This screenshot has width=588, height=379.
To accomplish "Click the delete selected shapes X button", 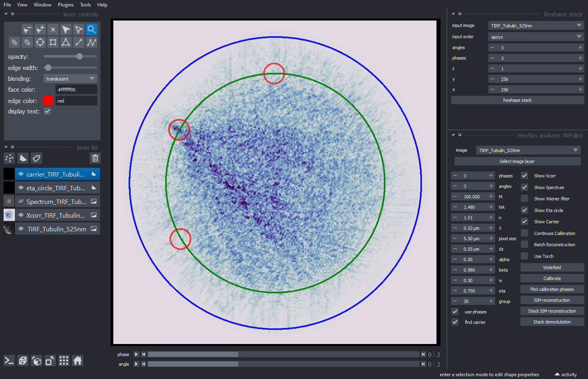I will coord(53,29).
